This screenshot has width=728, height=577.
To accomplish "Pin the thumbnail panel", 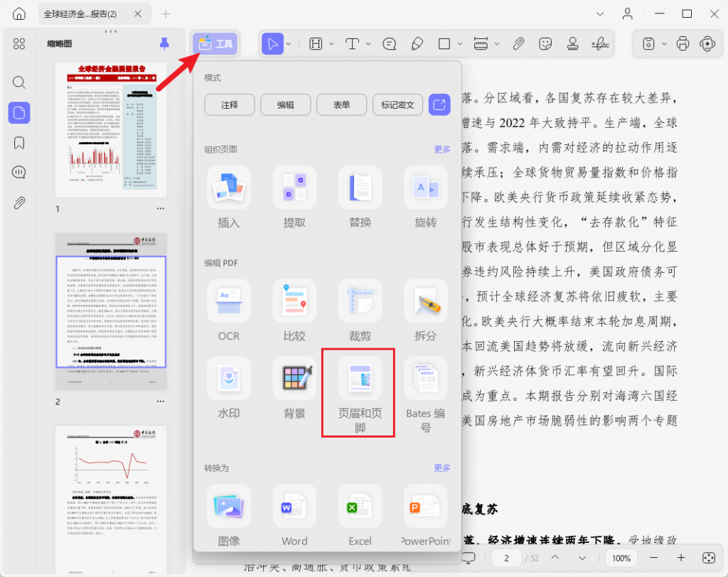I will 164,43.
